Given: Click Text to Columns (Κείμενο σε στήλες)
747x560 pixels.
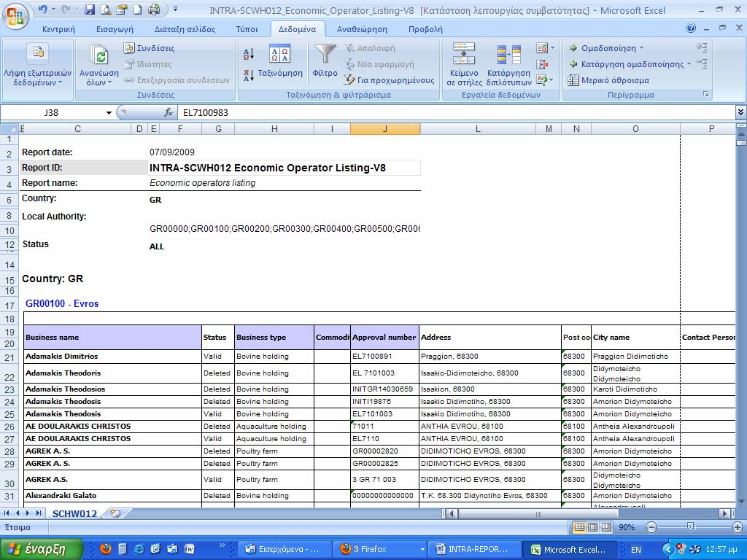Looking at the screenshot, I should (463, 65).
